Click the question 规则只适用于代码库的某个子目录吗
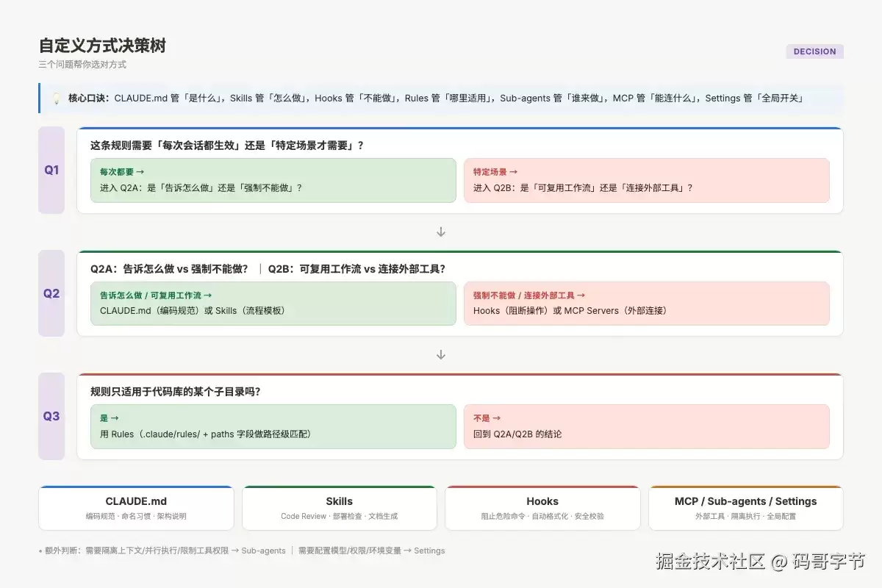The width and height of the screenshot is (882, 588). [176, 392]
